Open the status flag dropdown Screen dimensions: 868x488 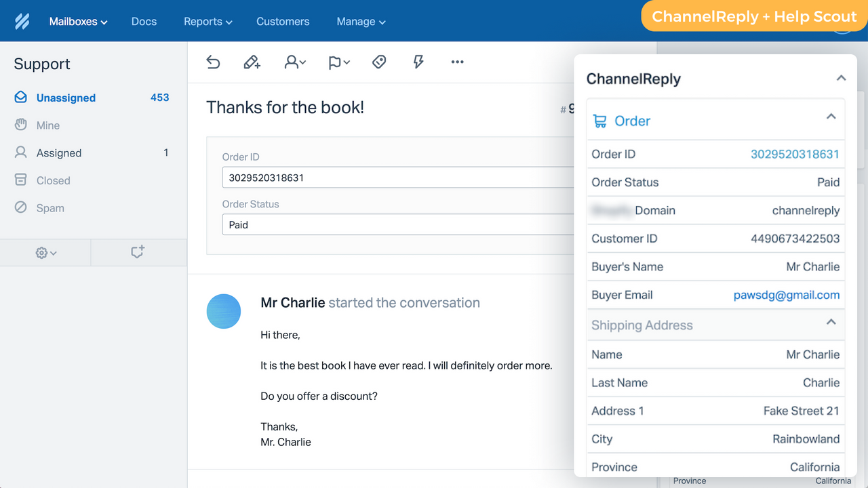pos(338,62)
